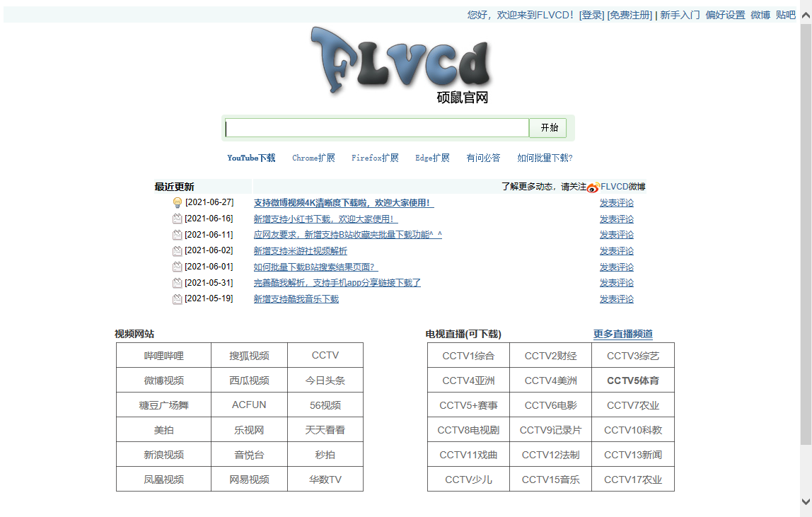Click the FLVCD logo image
This screenshot has width=812, height=517.
(401, 65)
